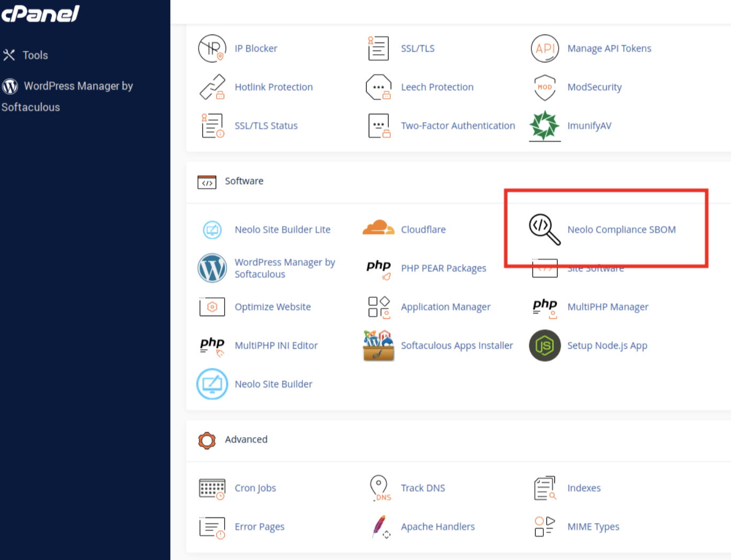Open Optimize Website link

272,307
